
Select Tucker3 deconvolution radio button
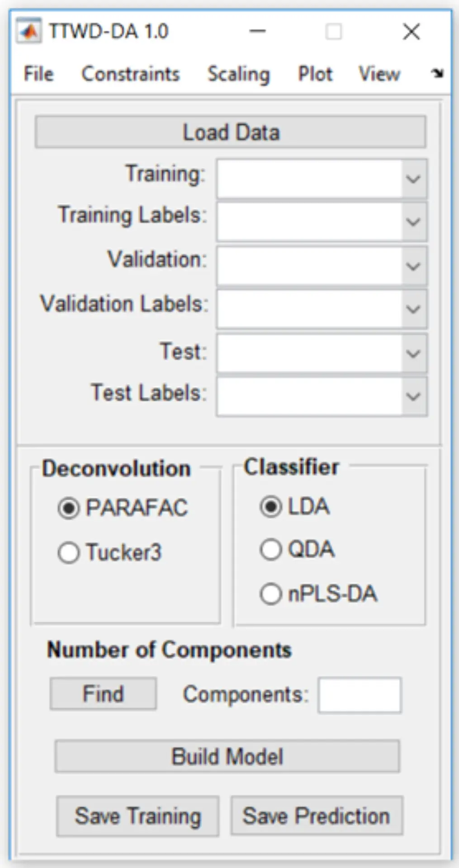(x=69, y=552)
